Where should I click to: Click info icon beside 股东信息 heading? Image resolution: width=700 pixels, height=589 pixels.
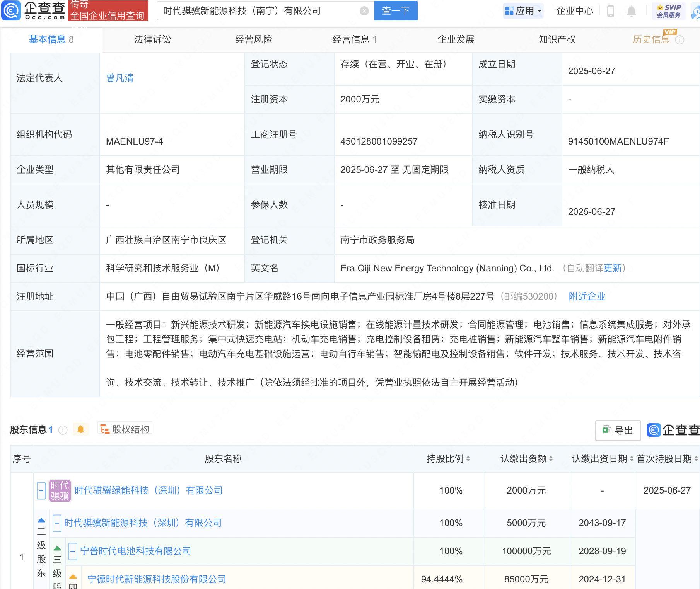[x=63, y=430]
